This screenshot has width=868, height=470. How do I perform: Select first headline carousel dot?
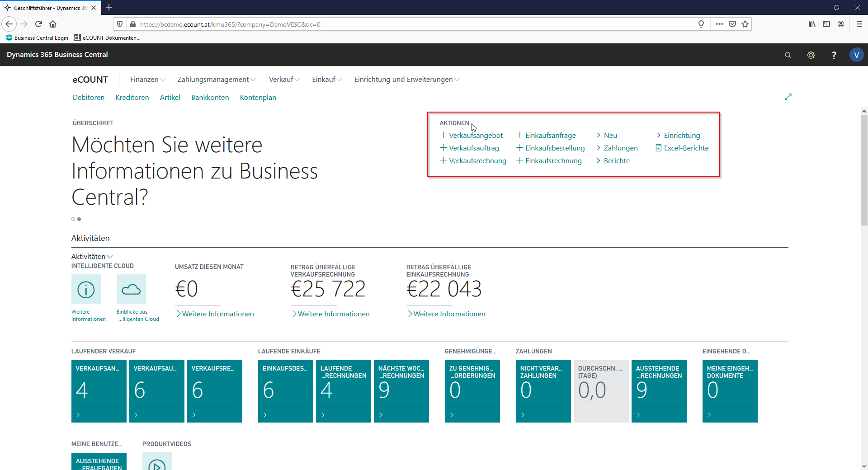pyautogui.click(x=73, y=219)
